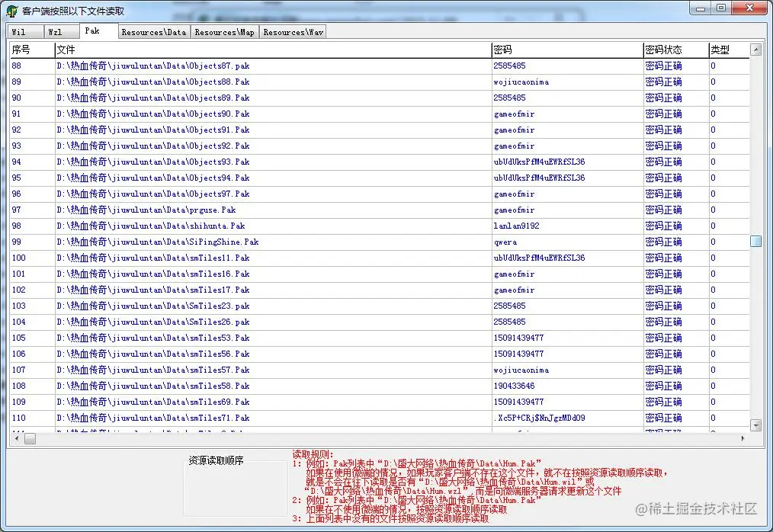The image size is (773, 532).
Task: Click sequence number 100
Action: (19, 258)
